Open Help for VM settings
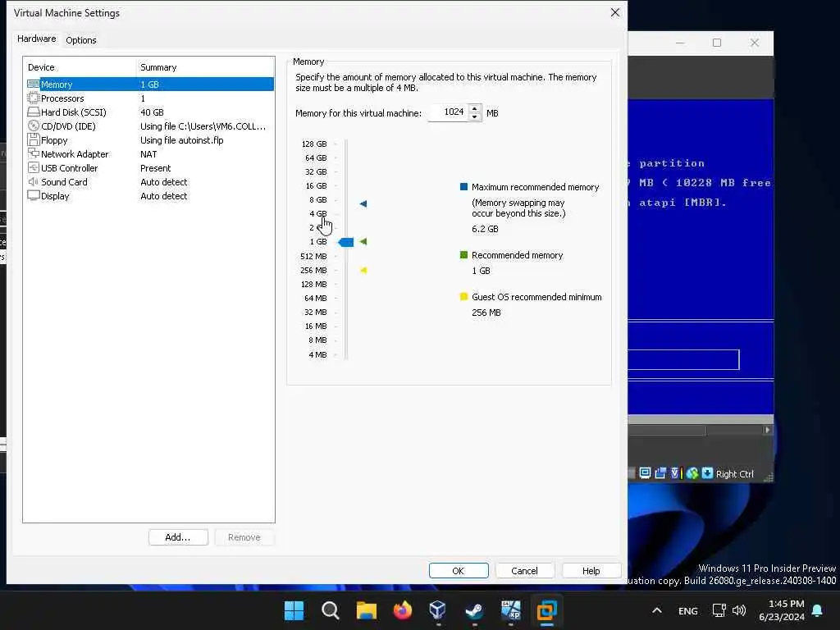840x630 pixels. click(591, 571)
